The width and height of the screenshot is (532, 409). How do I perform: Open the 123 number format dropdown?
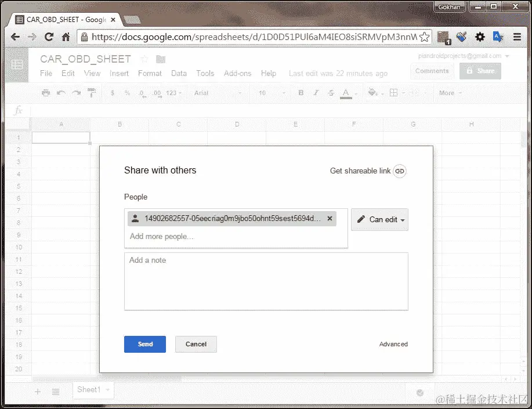[x=173, y=93]
